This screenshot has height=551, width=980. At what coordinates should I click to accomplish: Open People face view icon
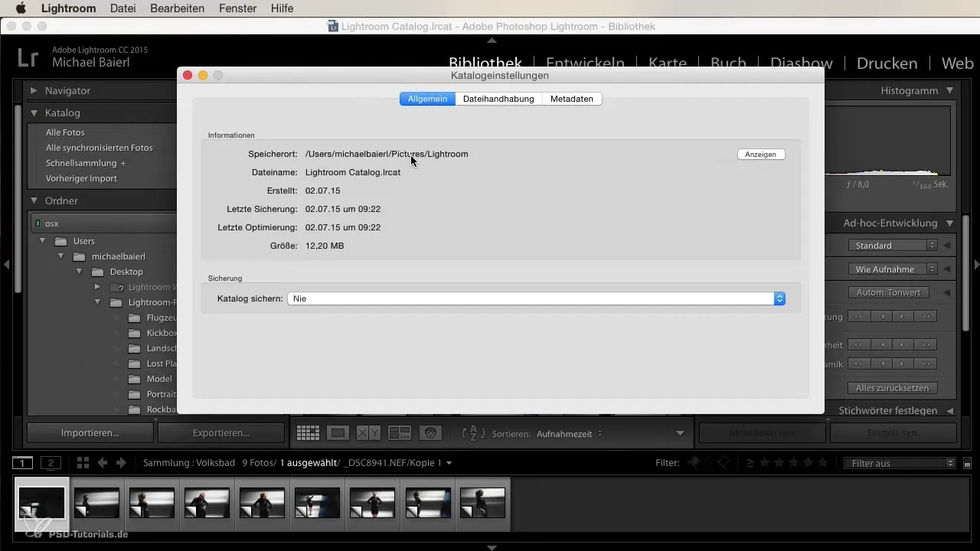click(431, 433)
